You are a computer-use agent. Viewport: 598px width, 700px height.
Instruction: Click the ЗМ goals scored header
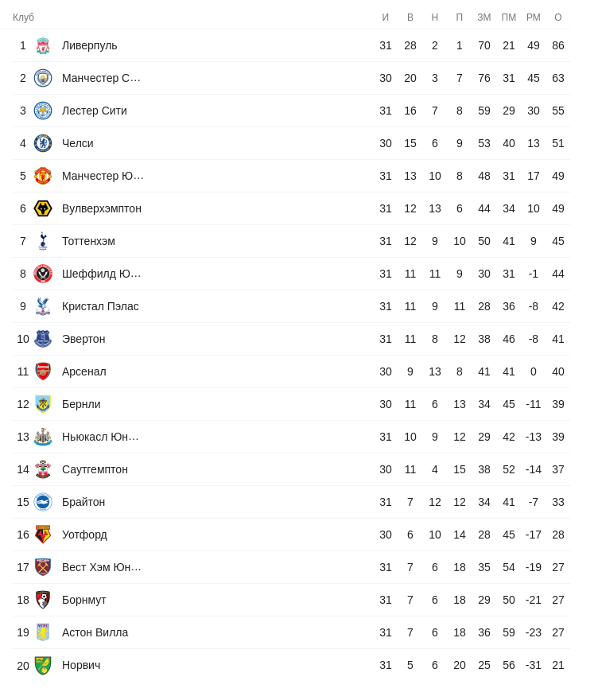click(484, 17)
